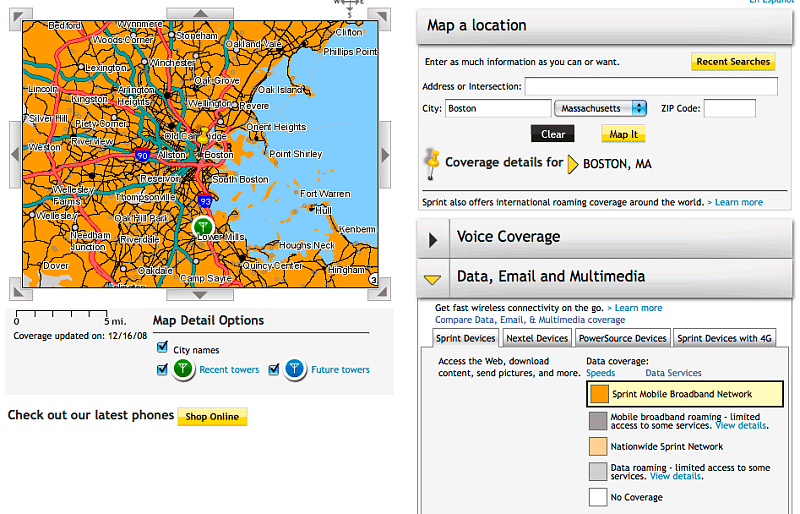The height and width of the screenshot is (514, 800).
Task: Uncheck the Future towers checkbox
Action: 274,369
